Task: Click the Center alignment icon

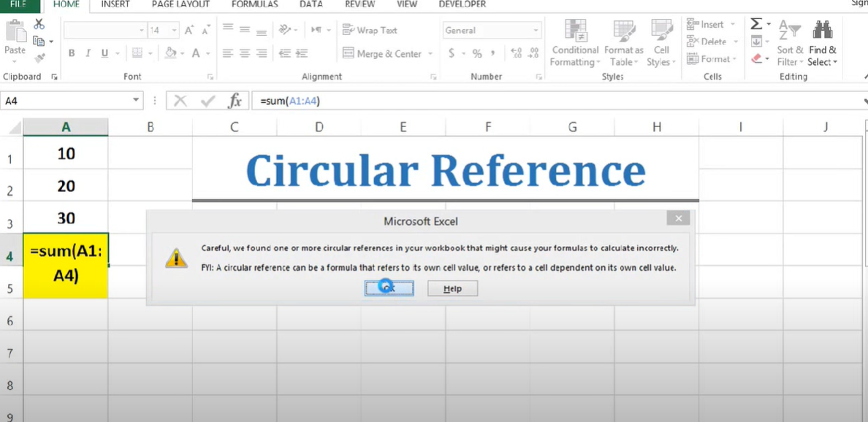Action: 245,53
